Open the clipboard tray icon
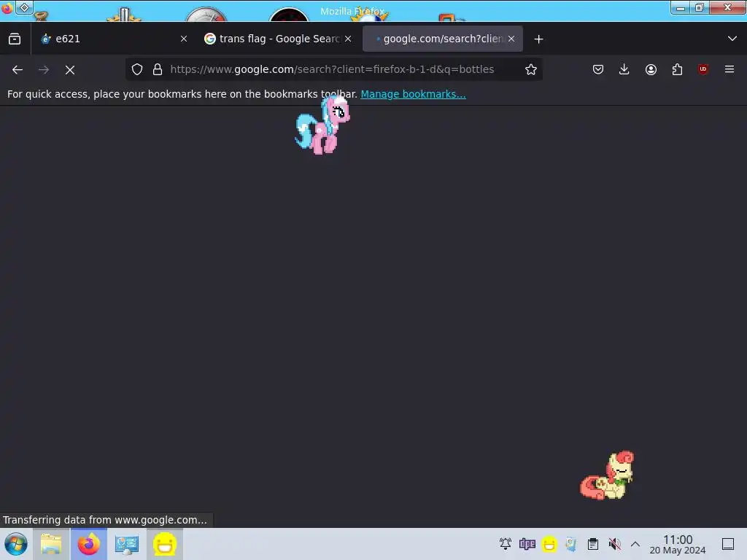 (592, 544)
